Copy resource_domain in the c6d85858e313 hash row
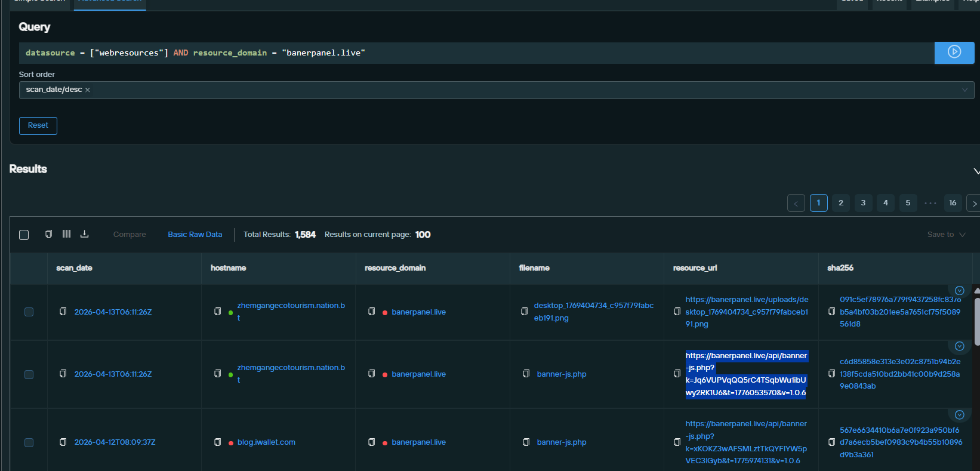This screenshot has width=980, height=471. coord(371,374)
